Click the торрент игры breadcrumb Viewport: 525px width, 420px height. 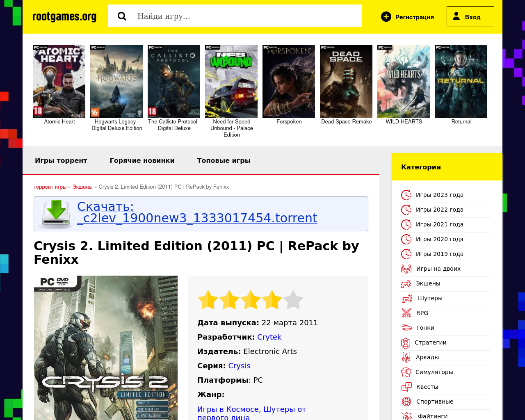click(50, 187)
